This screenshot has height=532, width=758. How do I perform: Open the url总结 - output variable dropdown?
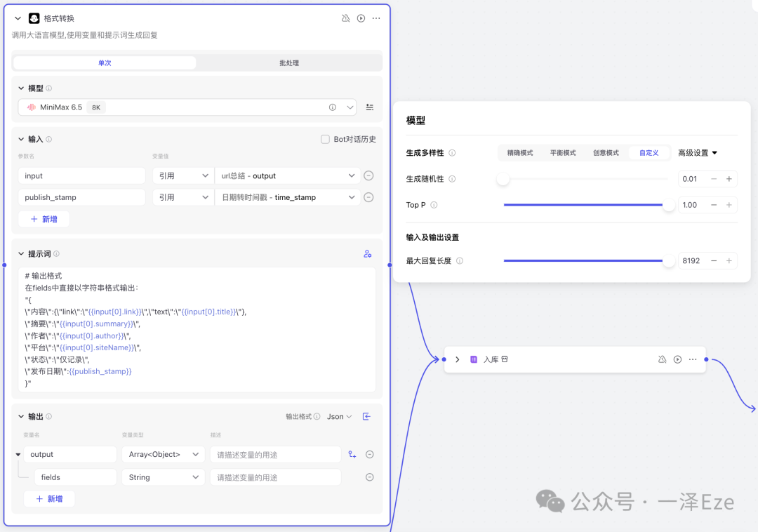pyautogui.click(x=288, y=176)
